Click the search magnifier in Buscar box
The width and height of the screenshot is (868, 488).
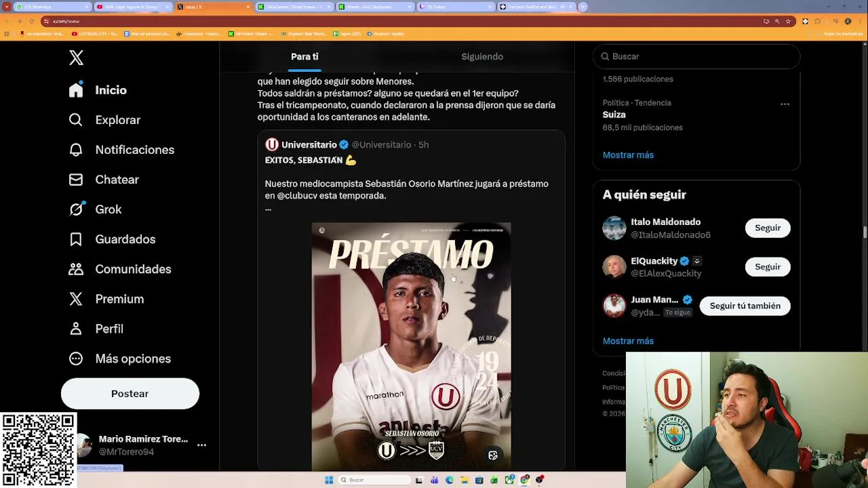(x=606, y=56)
